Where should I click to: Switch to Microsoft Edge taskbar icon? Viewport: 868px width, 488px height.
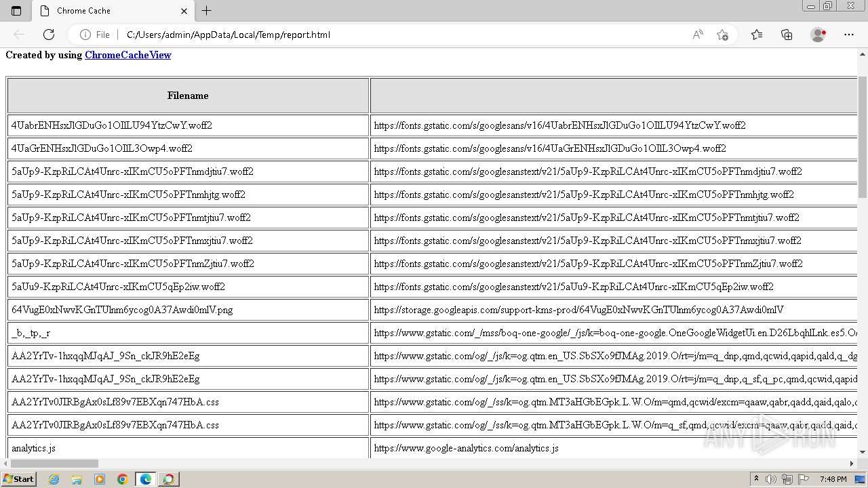click(146, 479)
